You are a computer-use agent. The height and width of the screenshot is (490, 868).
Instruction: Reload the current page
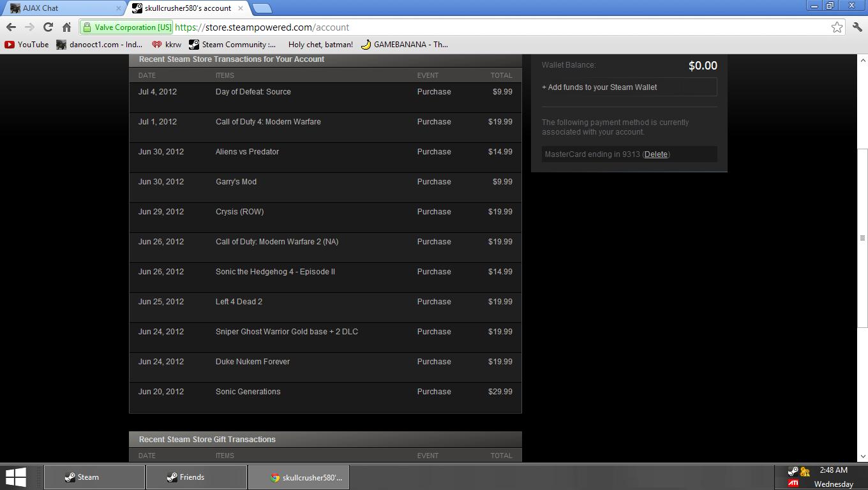tap(48, 27)
